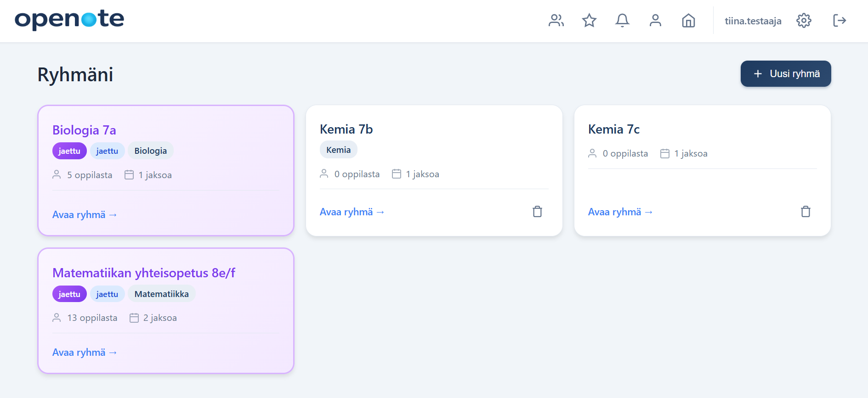868x398 pixels.
Task: Click purple jaettu badge on Biologia 7a
Action: point(69,151)
